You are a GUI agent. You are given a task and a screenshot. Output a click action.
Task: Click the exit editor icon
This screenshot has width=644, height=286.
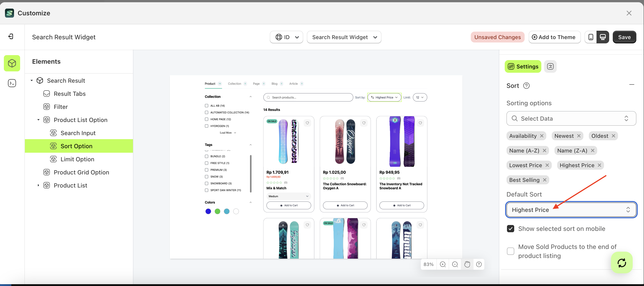pos(11,37)
